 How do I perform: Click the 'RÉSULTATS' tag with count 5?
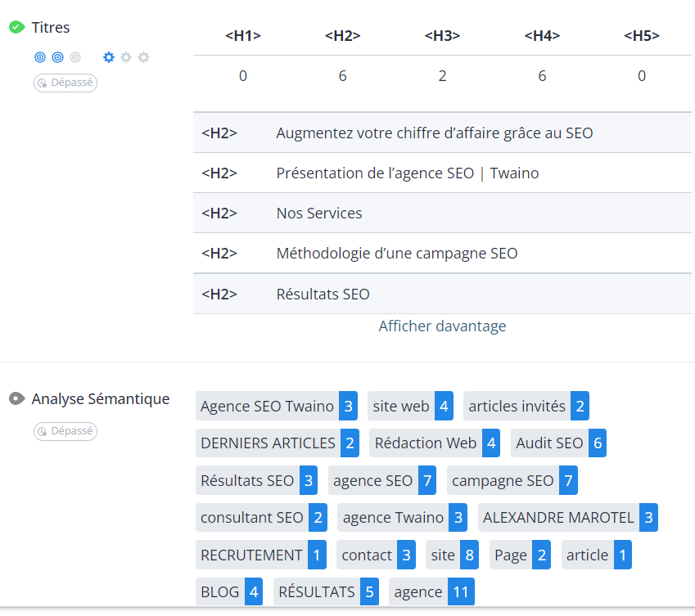pos(326,591)
